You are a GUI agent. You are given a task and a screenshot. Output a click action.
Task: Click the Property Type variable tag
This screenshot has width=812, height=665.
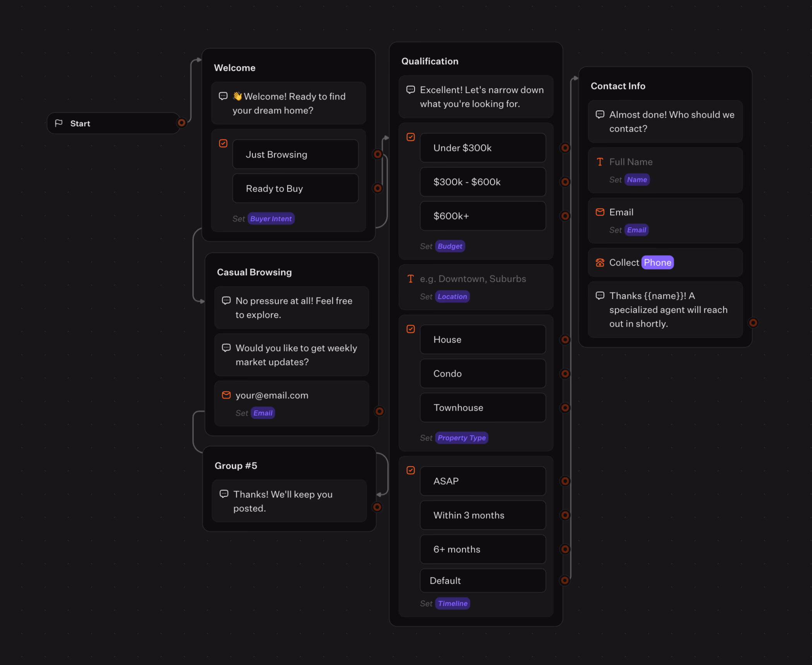coord(461,438)
